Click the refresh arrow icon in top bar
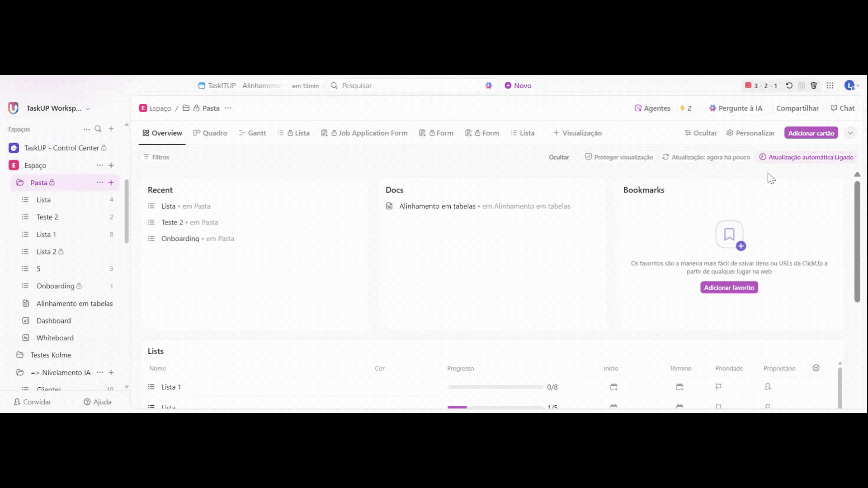 pos(789,85)
